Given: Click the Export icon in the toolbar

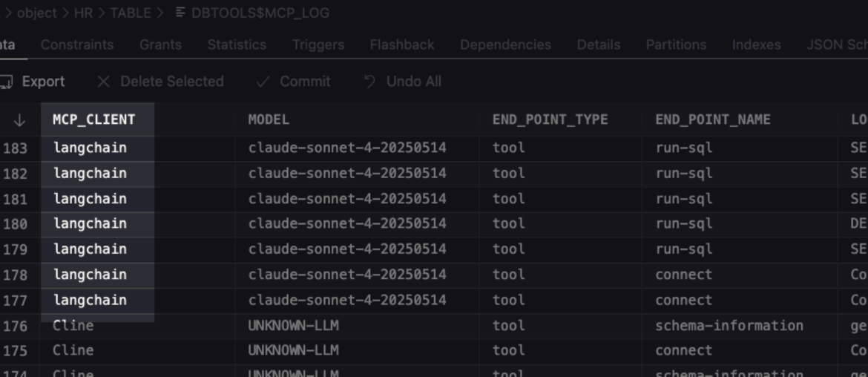Looking at the screenshot, I should 6,82.
